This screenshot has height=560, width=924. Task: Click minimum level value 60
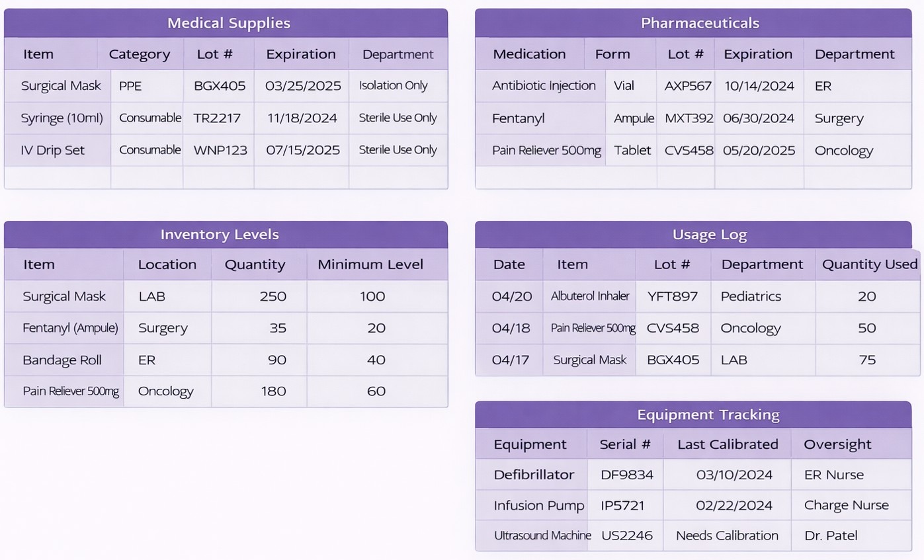point(376,391)
